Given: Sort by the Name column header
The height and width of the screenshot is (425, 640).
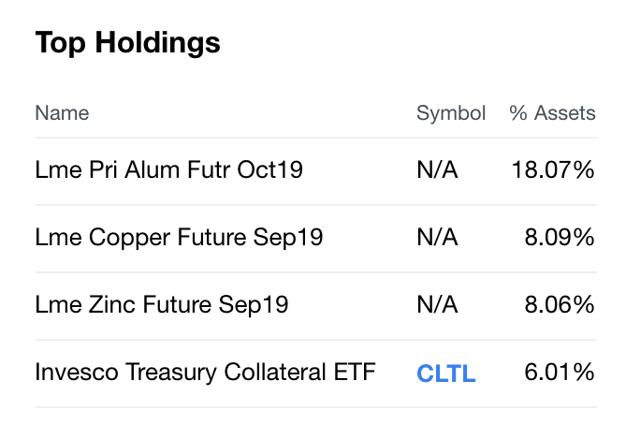Looking at the screenshot, I should click(62, 113).
